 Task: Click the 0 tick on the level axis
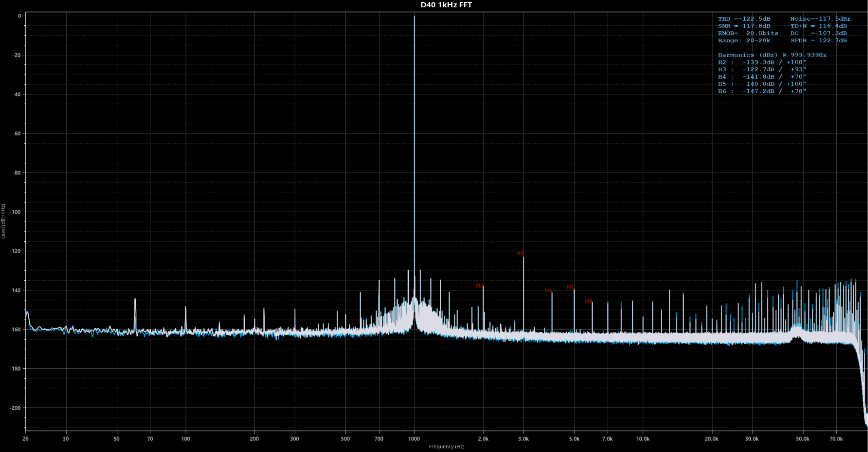click(x=19, y=16)
